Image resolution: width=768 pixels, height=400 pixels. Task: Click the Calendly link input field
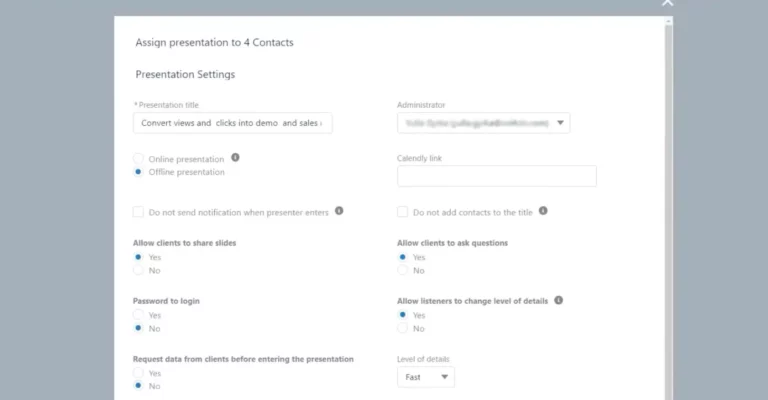pyautogui.click(x=497, y=176)
